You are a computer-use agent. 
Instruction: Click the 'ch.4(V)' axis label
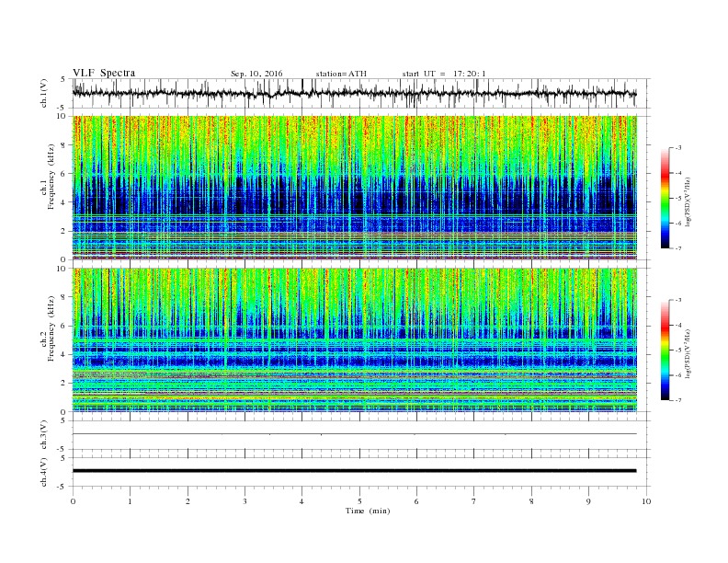pos(43,472)
